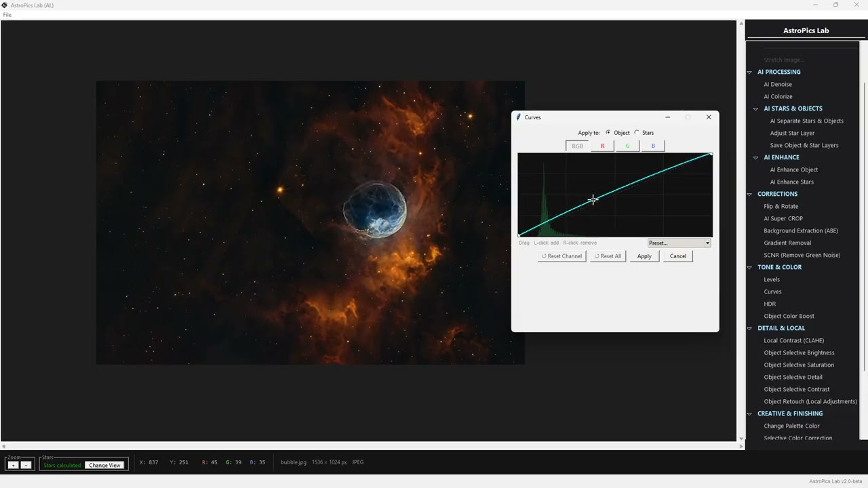Open Background Extraction (ABE)
This screenshot has width=868, height=488.
point(801,230)
